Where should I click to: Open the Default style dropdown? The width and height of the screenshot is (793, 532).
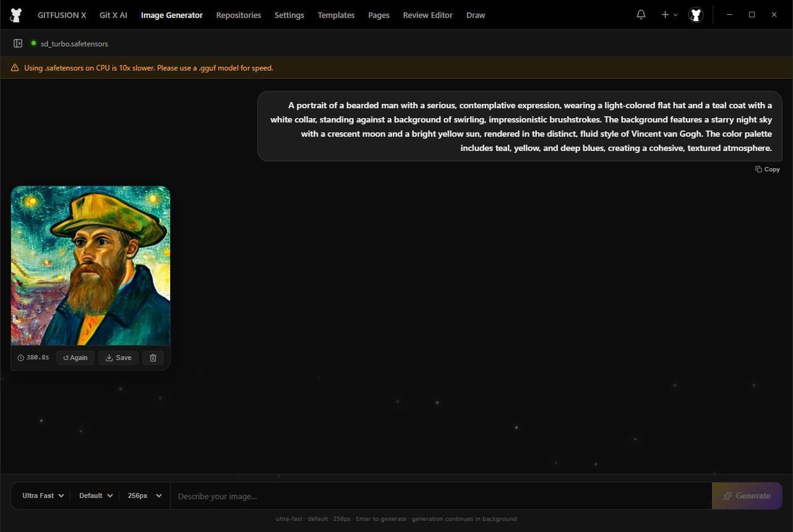96,496
